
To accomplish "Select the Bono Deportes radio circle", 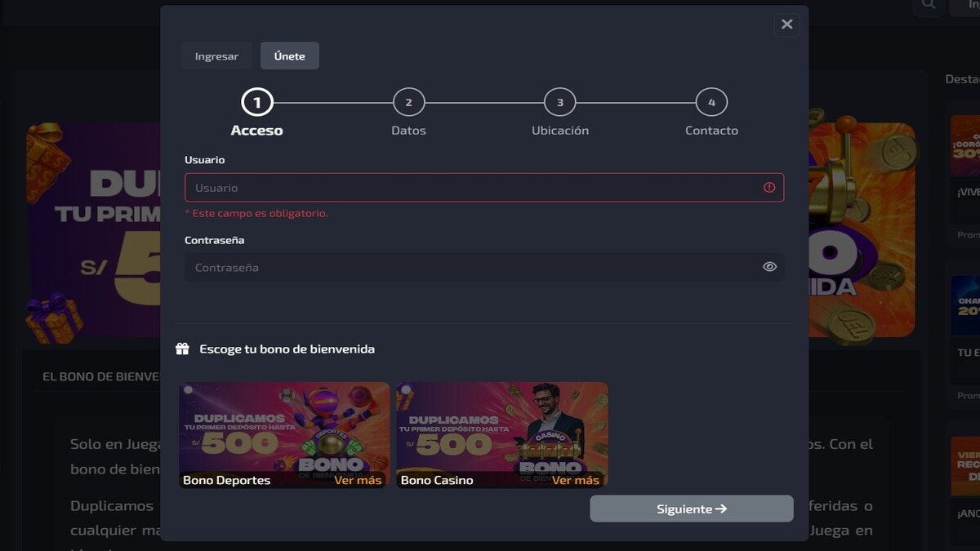I will point(189,390).
